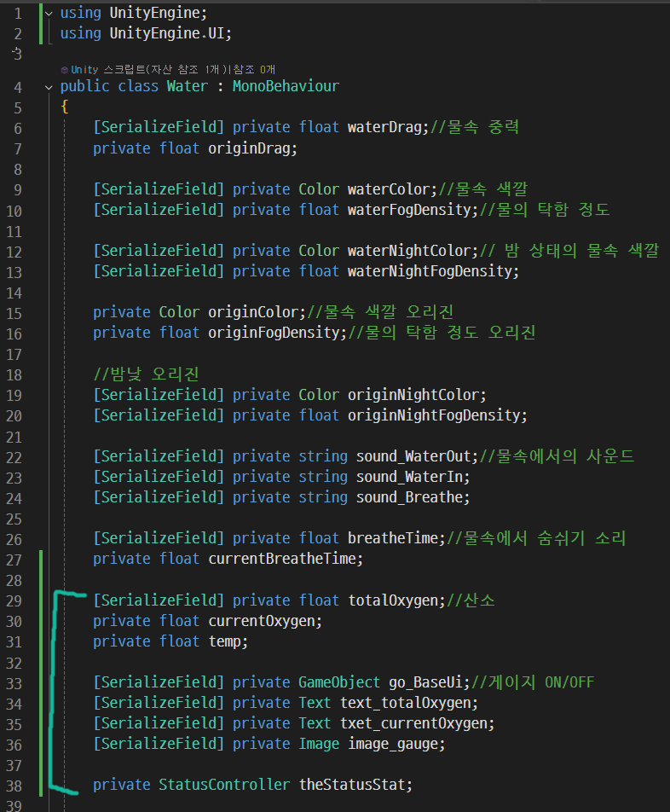Click the 'breatheTime' field name
This screenshot has height=812, width=670.
393,538
